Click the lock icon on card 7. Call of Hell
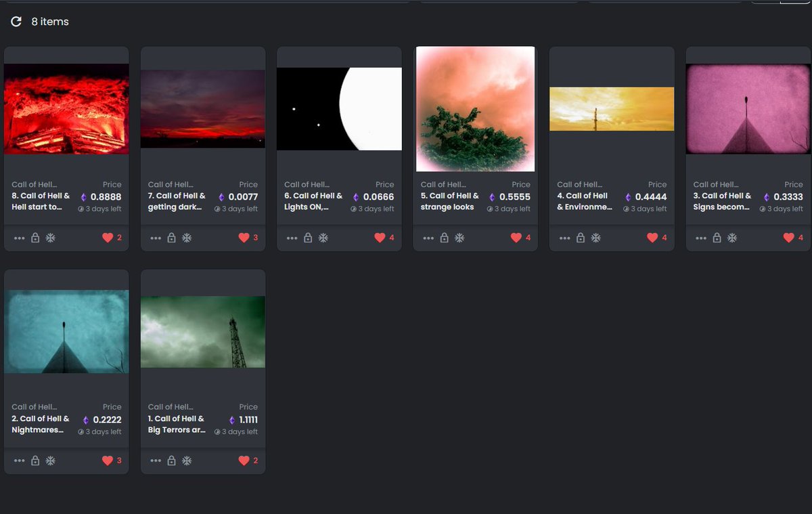 172,238
